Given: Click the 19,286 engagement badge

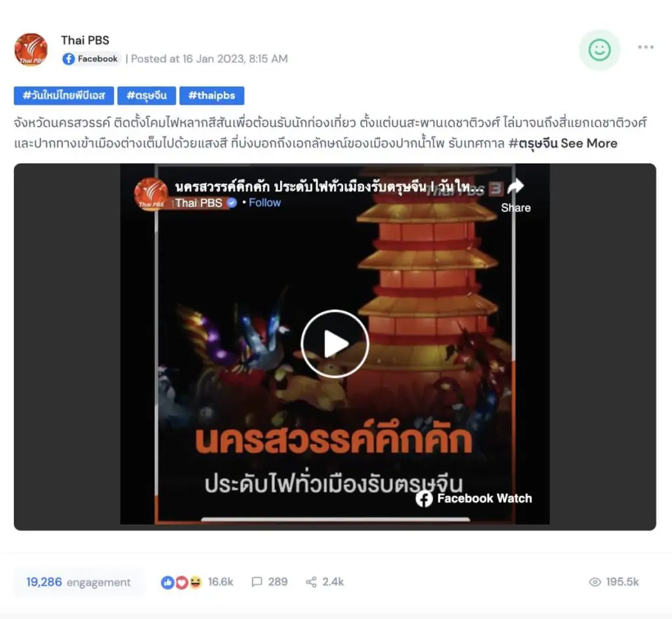Looking at the screenshot, I should (x=79, y=582).
